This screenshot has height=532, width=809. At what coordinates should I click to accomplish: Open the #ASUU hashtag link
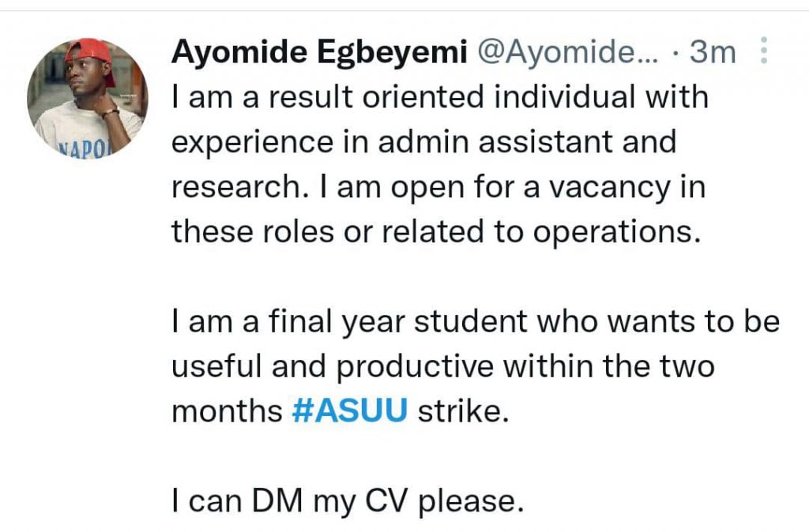(x=349, y=412)
